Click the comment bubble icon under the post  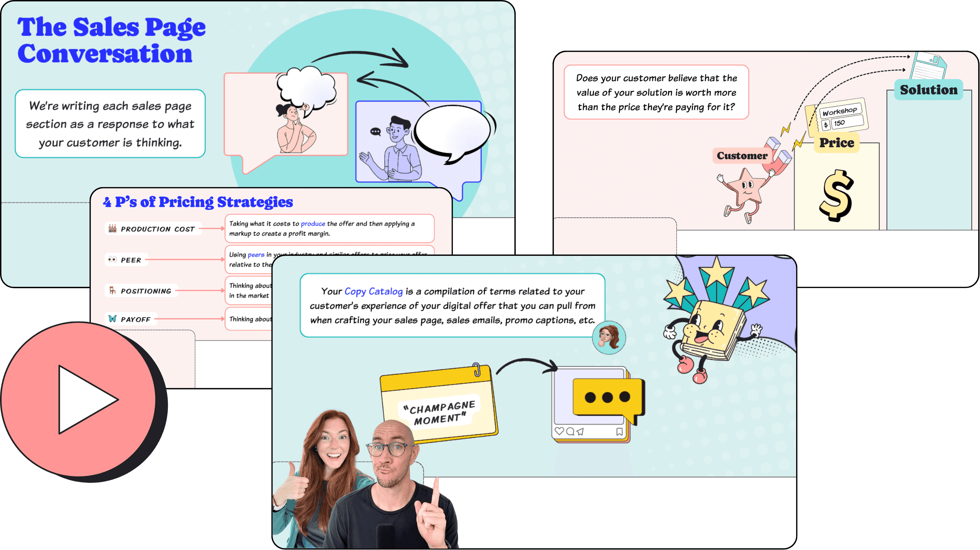pyautogui.click(x=570, y=431)
